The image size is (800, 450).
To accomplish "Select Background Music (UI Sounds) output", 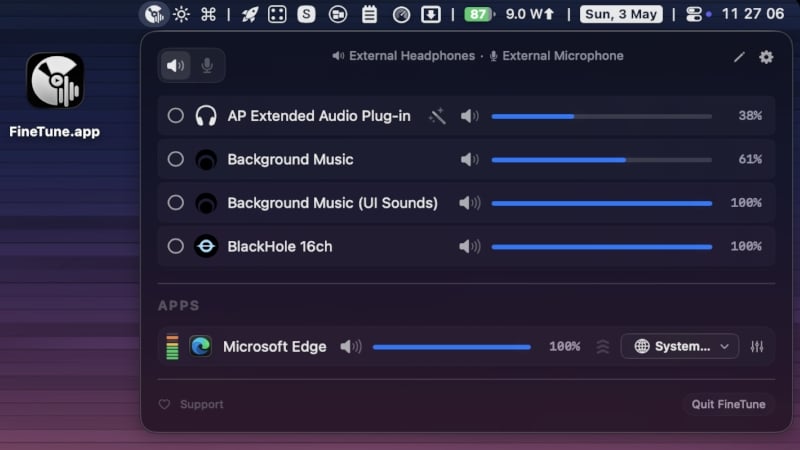I will coord(176,203).
